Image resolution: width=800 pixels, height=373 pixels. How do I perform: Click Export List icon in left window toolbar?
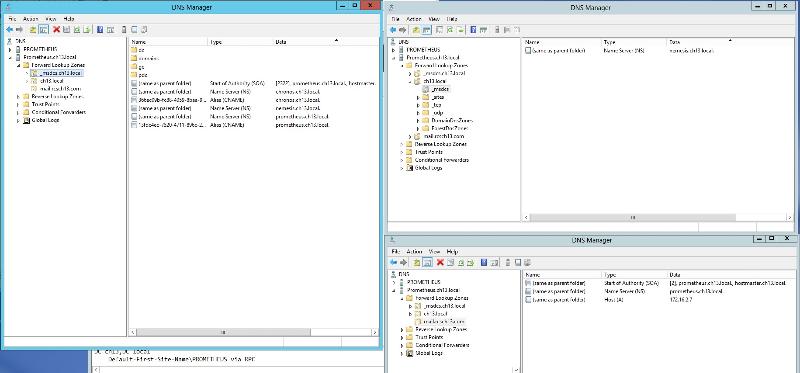(87, 30)
